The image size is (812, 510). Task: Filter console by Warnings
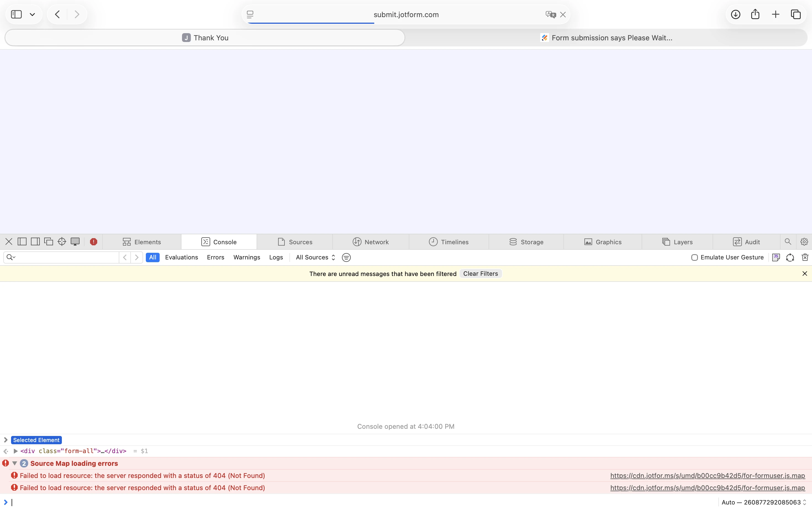pos(246,257)
